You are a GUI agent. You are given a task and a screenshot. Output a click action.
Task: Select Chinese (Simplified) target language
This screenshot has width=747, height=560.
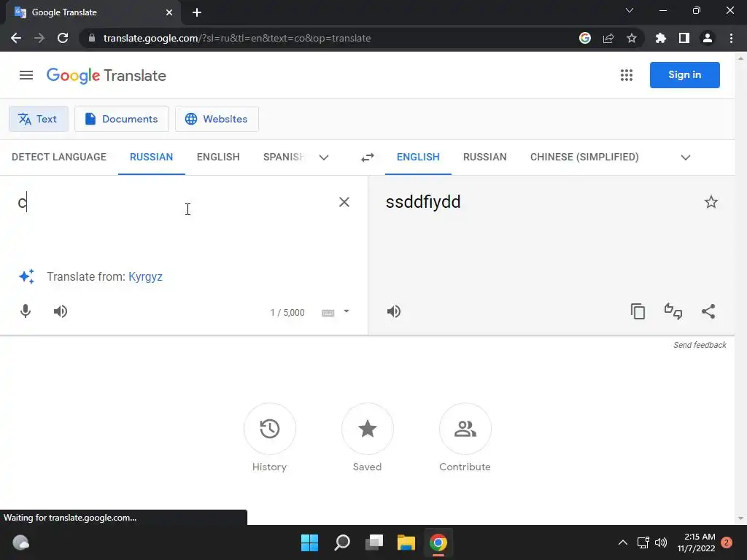(x=584, y=157)
